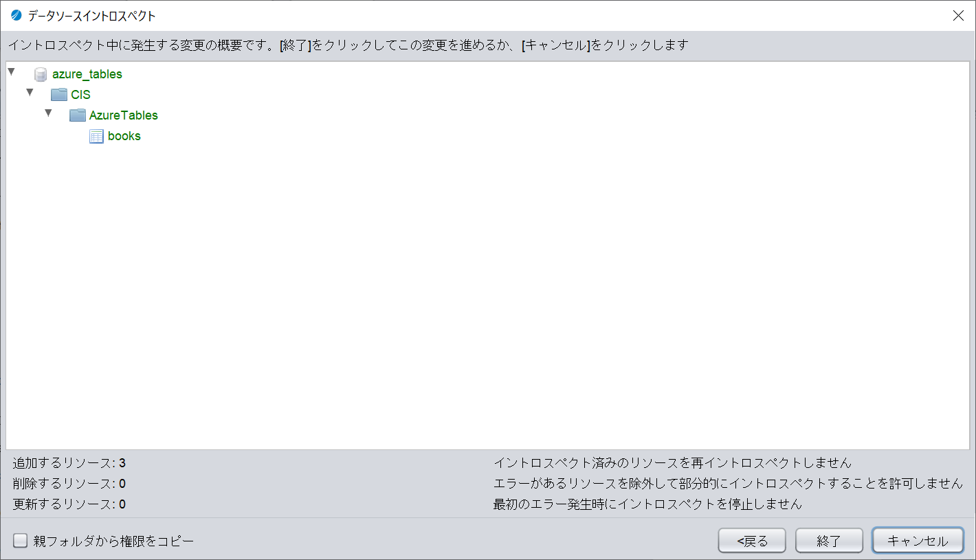Select the CIS label in tree
This screenshot has height=560, width=976.
pyautogui.click(x=80, y=95)
